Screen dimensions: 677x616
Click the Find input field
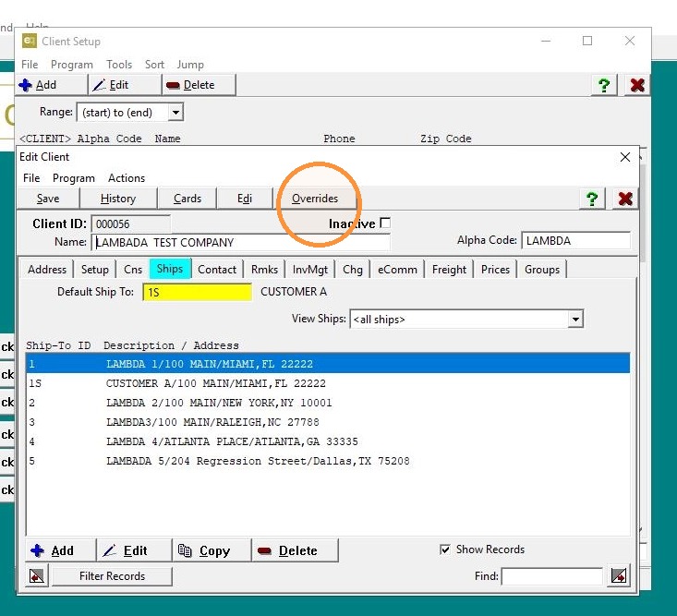[551, 576]
